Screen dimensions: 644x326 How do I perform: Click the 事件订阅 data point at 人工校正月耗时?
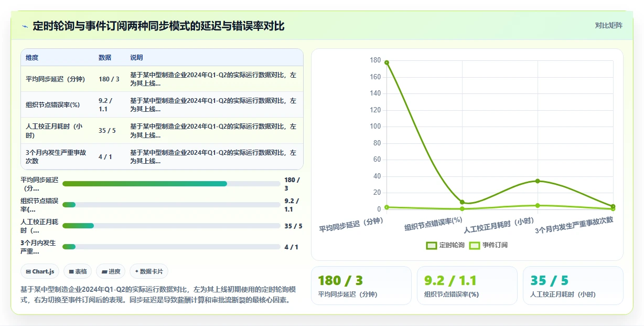(538, 205)
